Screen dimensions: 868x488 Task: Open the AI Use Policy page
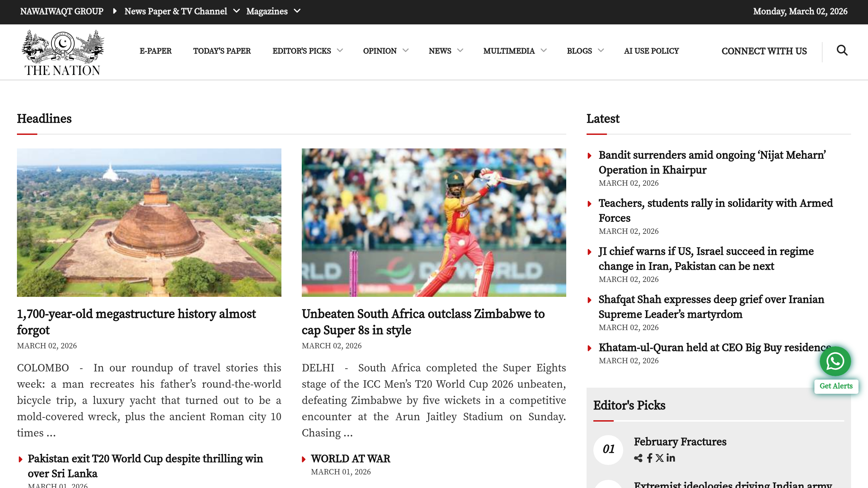[651, 51]
